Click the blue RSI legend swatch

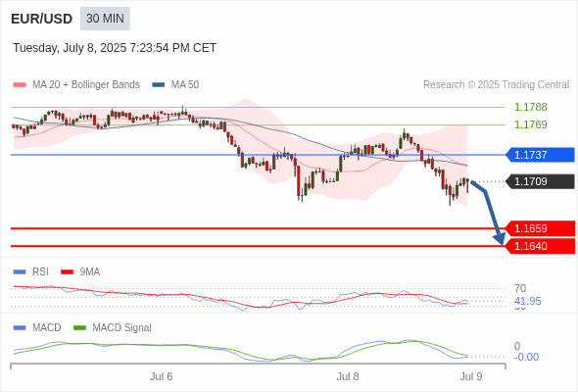pyautogui.click(x=20, y=272)
